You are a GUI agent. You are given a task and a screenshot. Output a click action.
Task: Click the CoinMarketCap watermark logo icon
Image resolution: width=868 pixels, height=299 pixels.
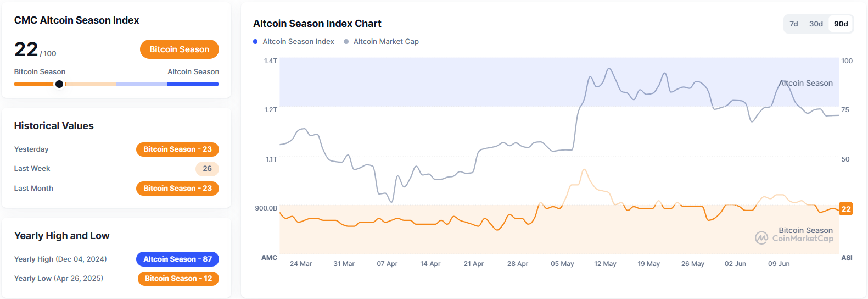coord(761,238)
